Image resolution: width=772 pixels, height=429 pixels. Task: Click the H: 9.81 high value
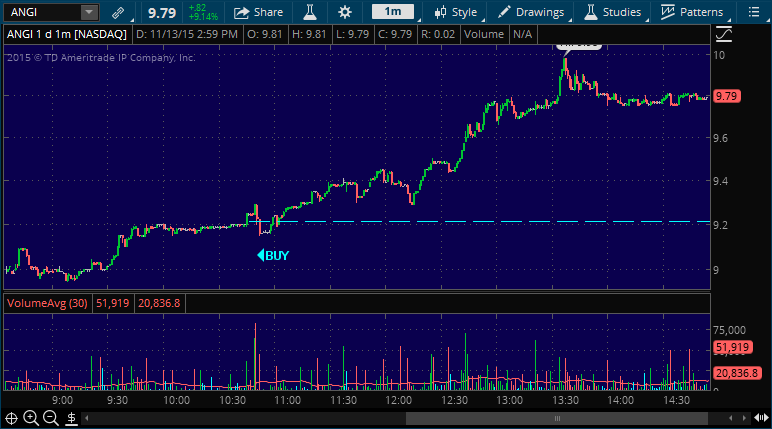309,34
